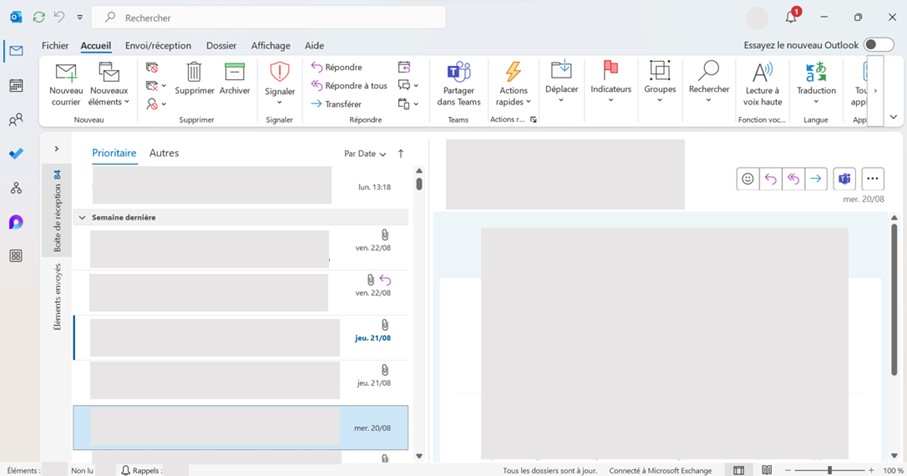907x476 pixels.
Task: Open the Calendar view in sidebar
Action: (16, 86)
